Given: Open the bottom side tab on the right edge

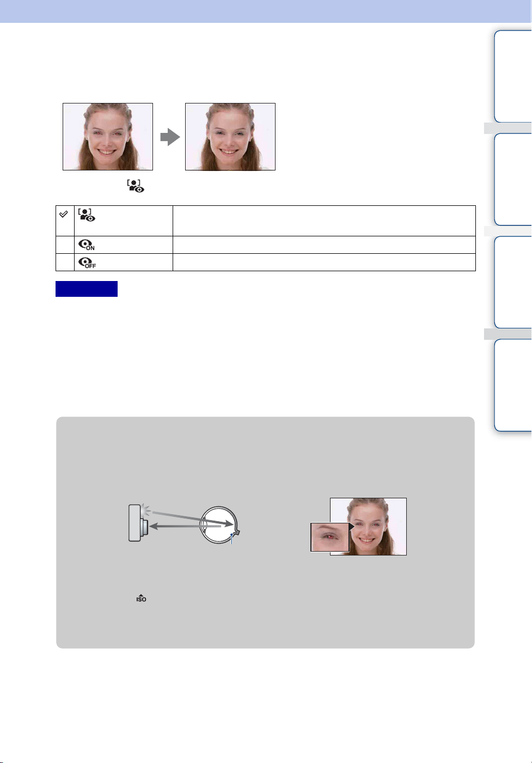Looking at the screenshot, I should pos(513,385).
